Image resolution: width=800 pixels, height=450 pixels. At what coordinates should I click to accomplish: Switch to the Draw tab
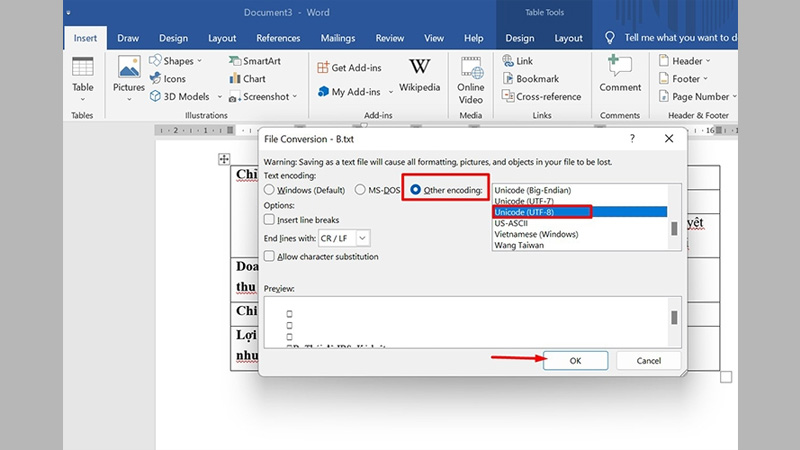click(128, 38)
